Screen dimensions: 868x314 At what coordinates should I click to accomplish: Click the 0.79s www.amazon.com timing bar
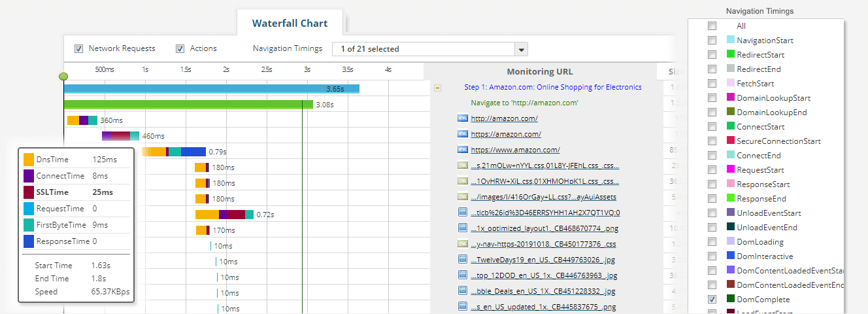[x=174, y=151]
